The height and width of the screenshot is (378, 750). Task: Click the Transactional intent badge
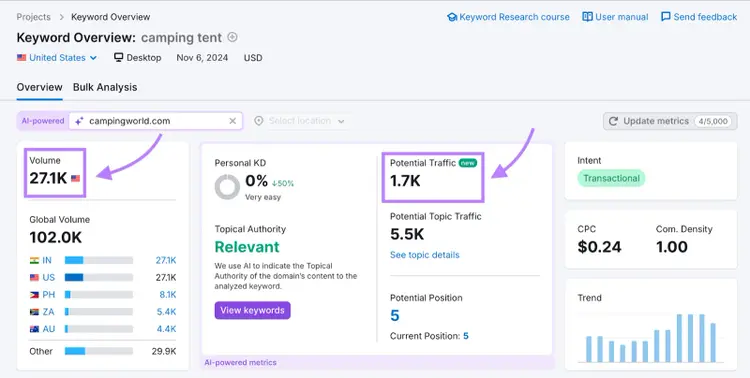pos(611,178)
